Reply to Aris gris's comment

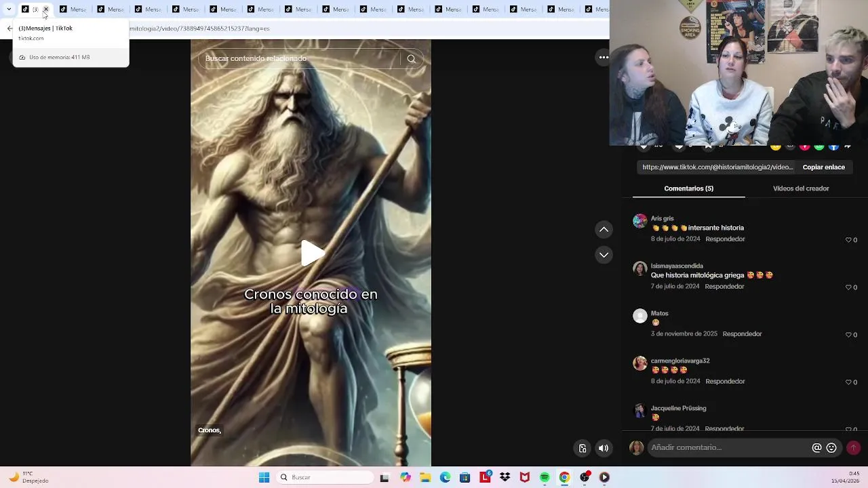(x=725, y=239)
